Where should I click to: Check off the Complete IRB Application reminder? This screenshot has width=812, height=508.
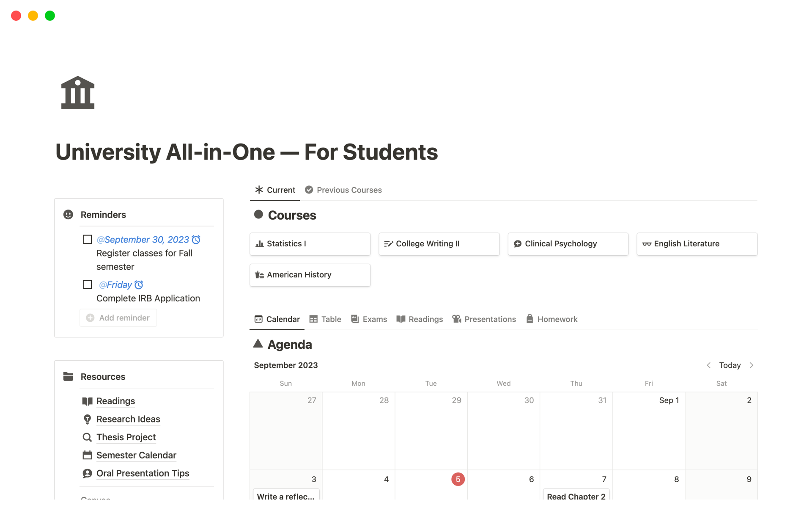pyautogui.click(x=87, y=284)
